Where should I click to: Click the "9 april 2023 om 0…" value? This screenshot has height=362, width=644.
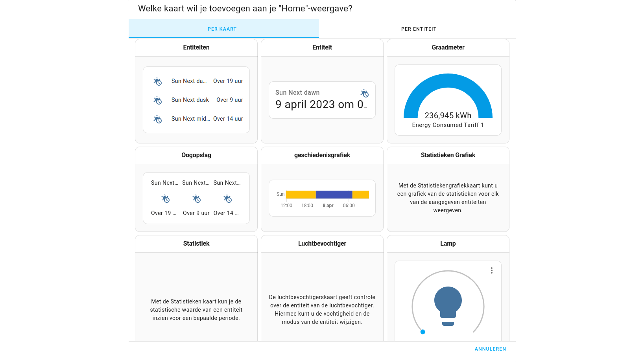pyautogui.click(x=321, y=104)
